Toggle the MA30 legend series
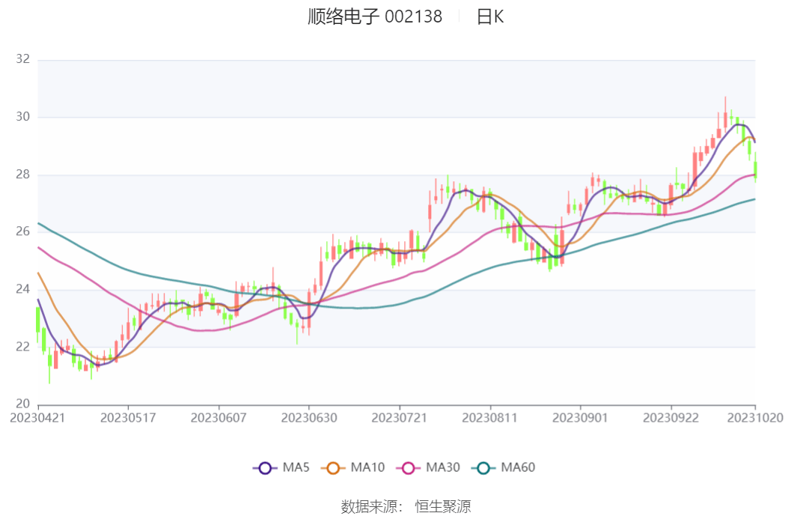Screen dimensions: 812x516 pyautogui.click(x=428, y=468)
